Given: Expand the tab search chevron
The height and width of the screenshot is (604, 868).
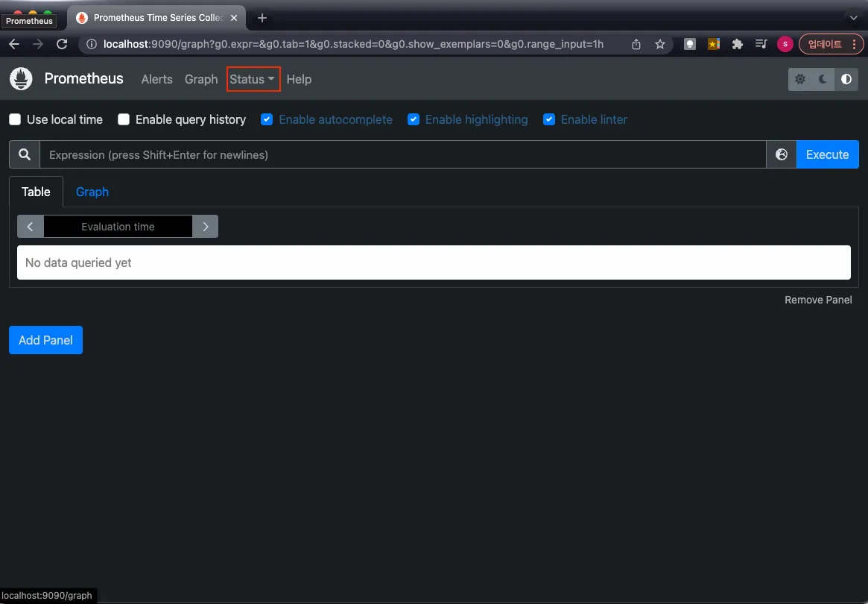Looking at the screenshot, I should 853,18.
